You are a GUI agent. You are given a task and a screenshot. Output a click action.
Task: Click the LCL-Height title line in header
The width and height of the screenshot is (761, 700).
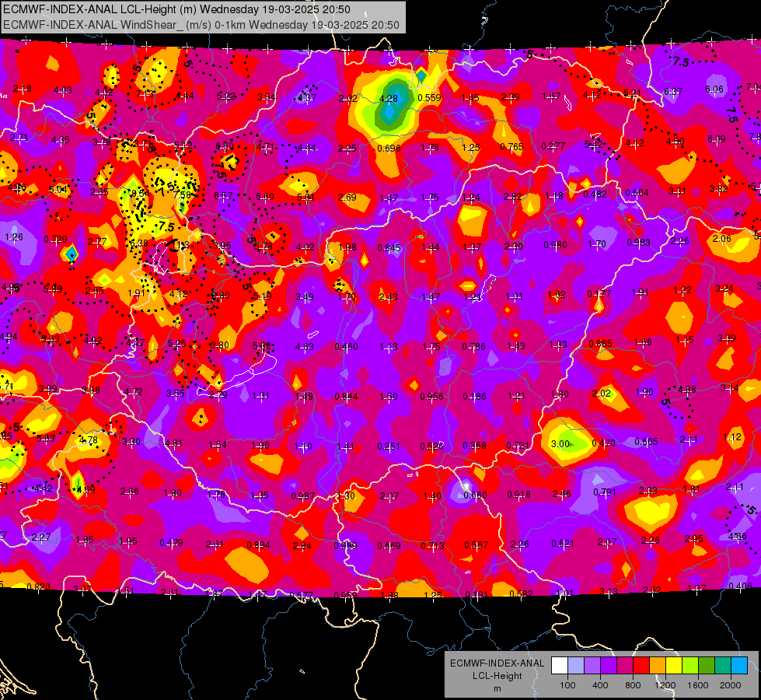tap(176, 9)
